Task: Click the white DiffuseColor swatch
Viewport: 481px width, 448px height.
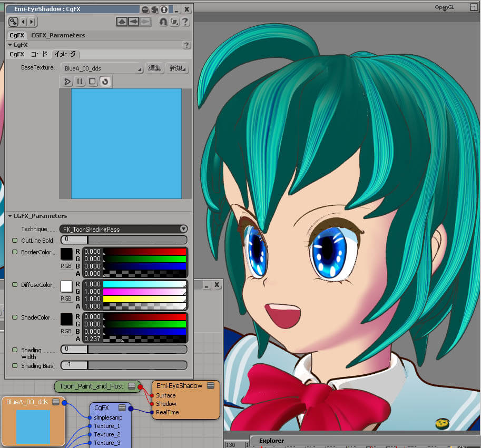Action: pyautogui.click(x=66, y=286)
